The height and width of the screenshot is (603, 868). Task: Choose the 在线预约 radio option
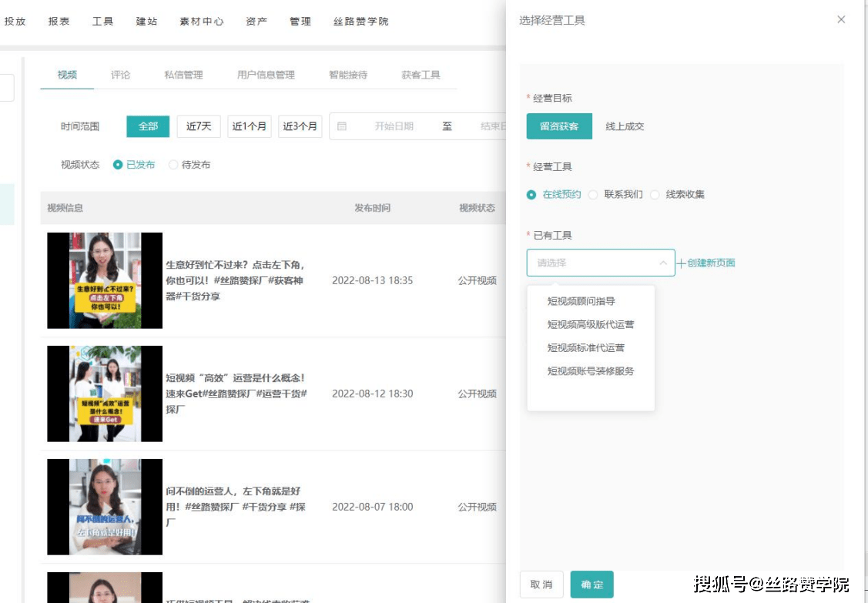(x=531, y=194)
